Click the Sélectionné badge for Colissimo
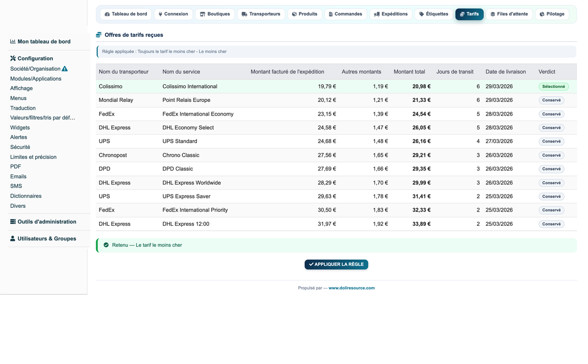 (x=554, y=87)
